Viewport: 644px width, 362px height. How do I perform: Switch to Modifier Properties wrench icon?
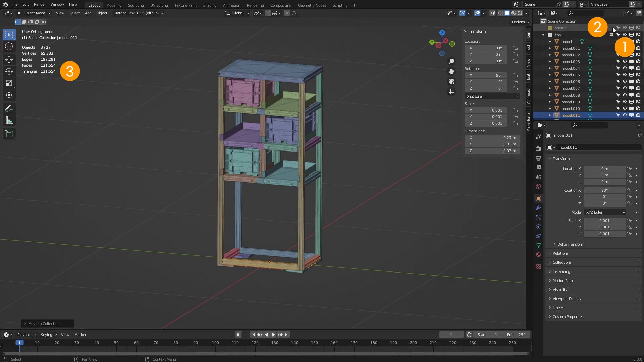point(538,208)
